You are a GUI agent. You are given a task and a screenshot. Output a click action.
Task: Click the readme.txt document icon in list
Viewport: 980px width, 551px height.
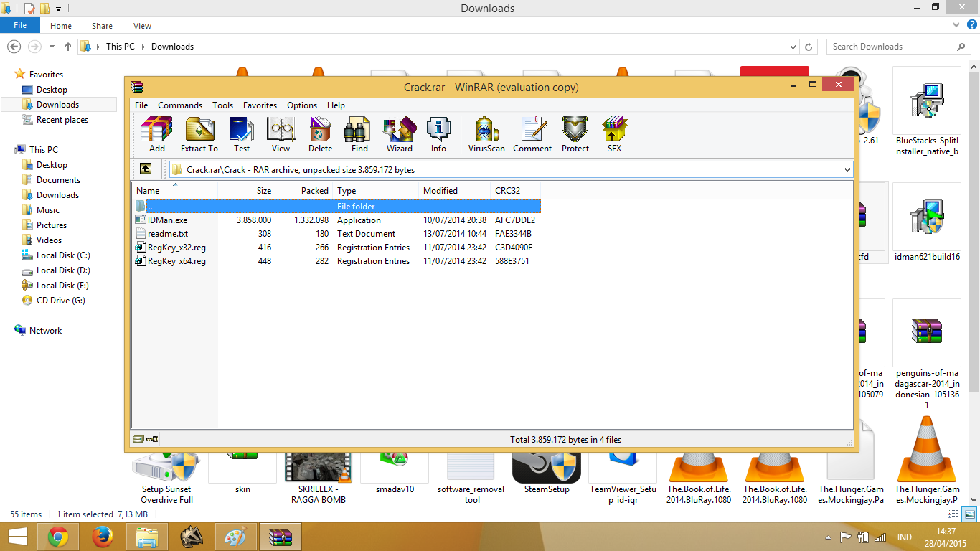coord(141,233)
